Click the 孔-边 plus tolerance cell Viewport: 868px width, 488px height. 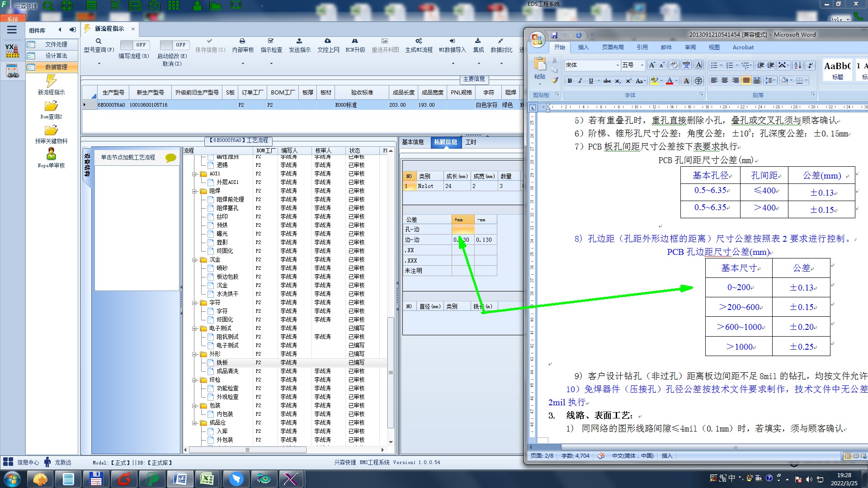click(463, 230)
